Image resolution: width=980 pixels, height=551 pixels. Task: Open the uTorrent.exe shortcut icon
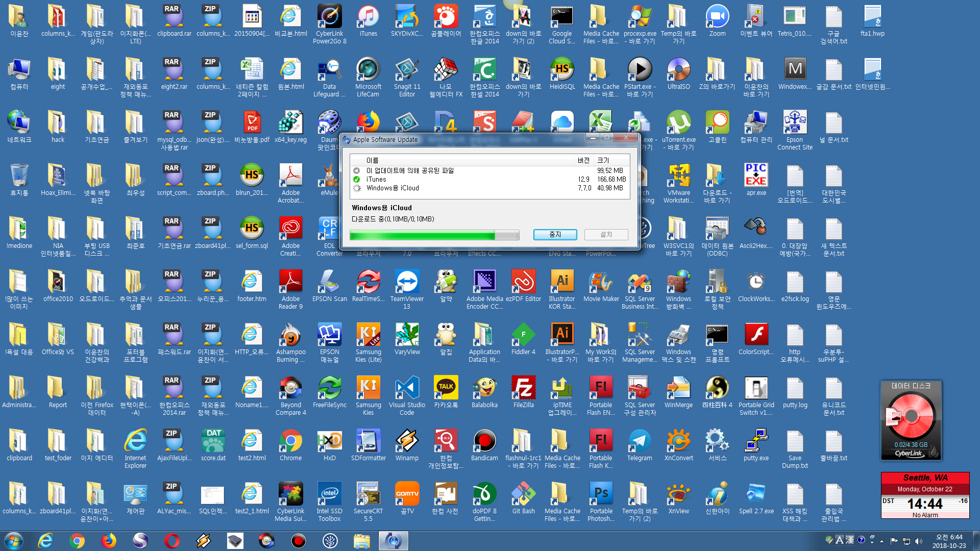678,130
